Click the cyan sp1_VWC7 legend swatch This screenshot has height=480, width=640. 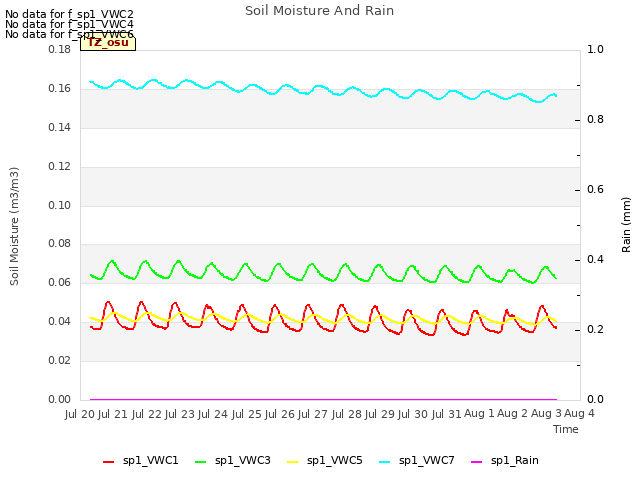[x=384, y=462]
